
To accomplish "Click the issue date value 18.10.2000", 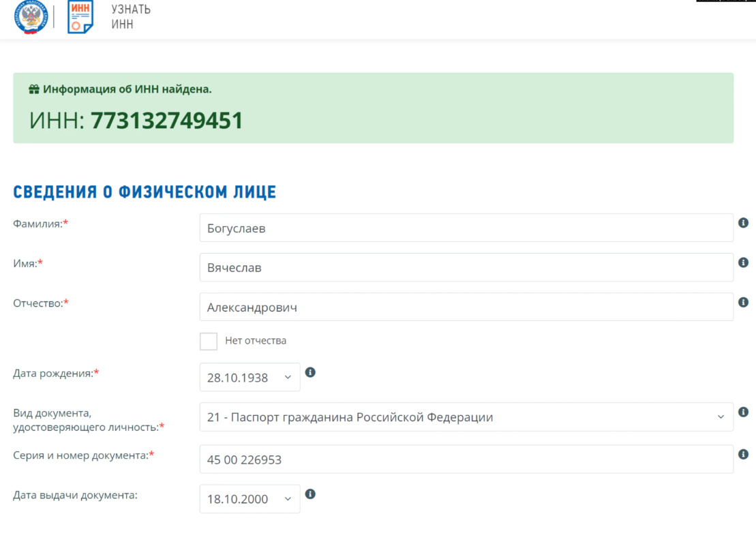I will [x=237, y=499].
